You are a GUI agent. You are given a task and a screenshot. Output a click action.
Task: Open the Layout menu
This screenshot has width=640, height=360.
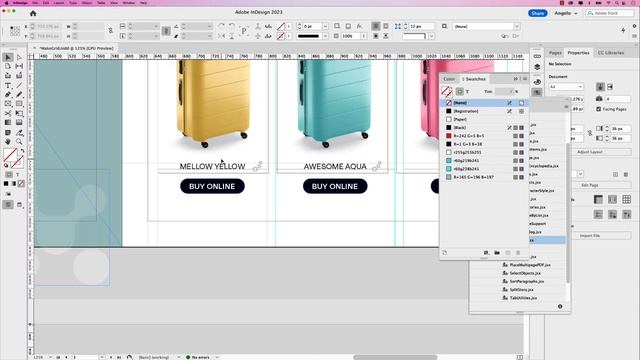(59, 3)
